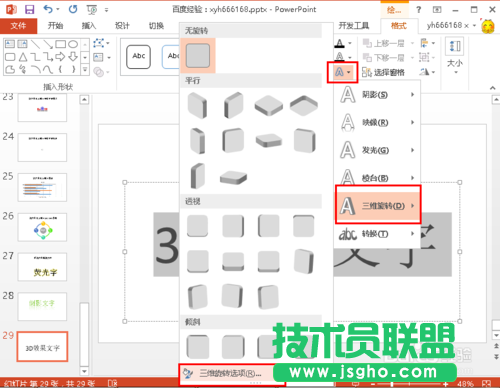Switch to the 切换 tab
The height and width of the screenshot is (388, 500).
point(156,26)
